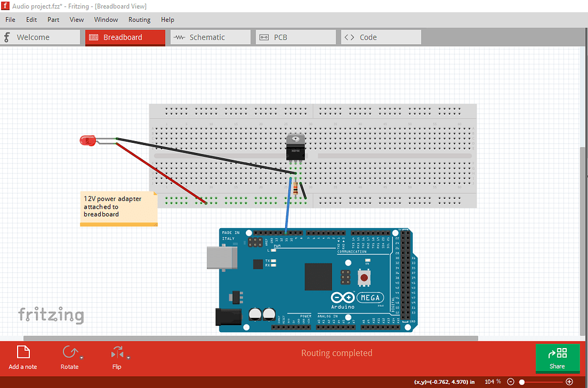The image size is (588, 388).
Task: Select the red LED component
Action: tap(88, 141)
